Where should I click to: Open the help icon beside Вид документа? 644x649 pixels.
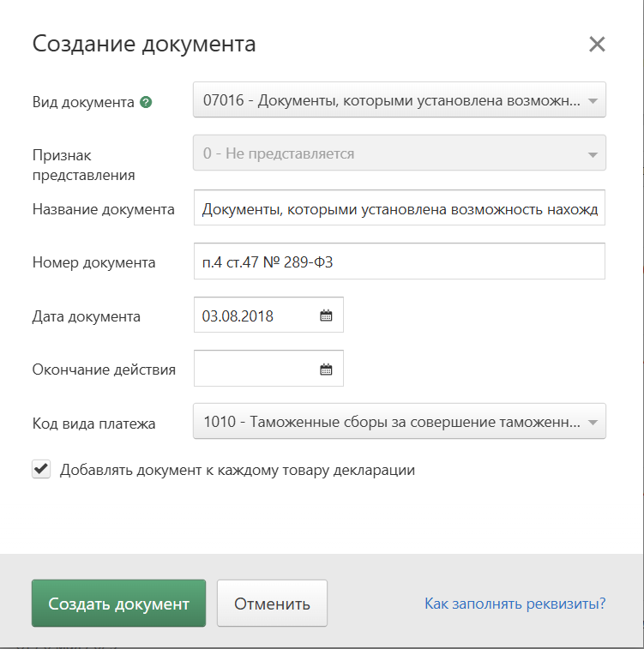(146, 102)
